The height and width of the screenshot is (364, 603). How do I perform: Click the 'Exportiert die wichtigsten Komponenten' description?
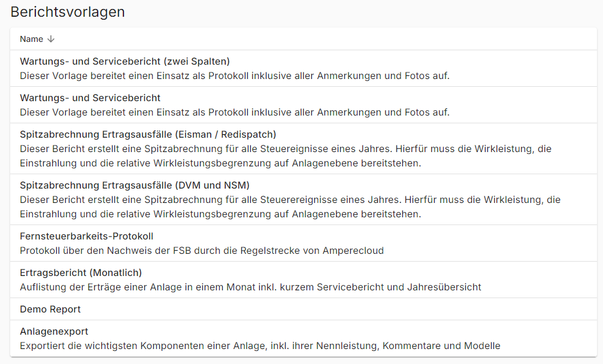[x=259, y=345]
